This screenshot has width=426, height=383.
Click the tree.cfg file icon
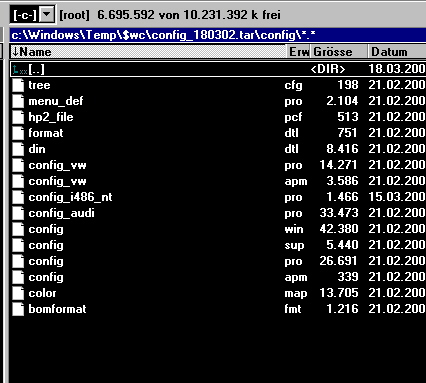(18, 85)
